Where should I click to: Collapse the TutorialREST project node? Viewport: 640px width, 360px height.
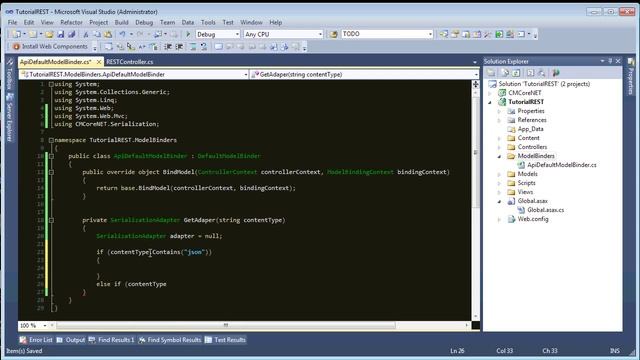click(490, 102)
